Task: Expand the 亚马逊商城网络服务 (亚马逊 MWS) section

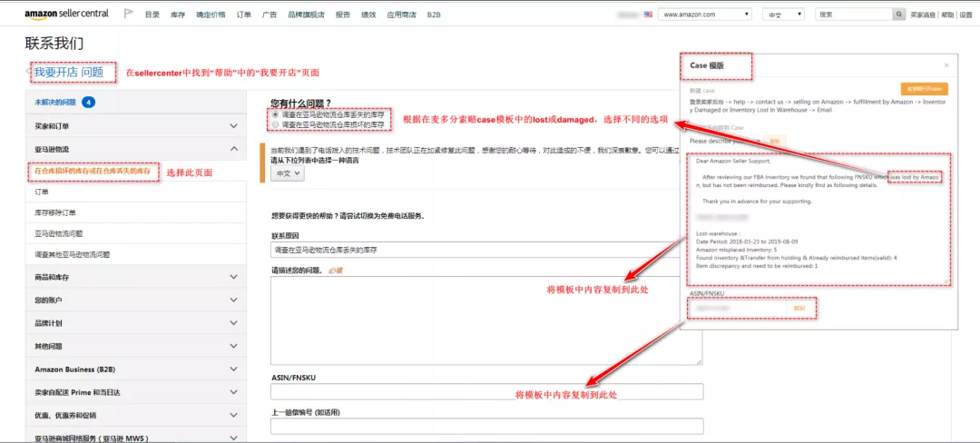Action: [136, 436]
